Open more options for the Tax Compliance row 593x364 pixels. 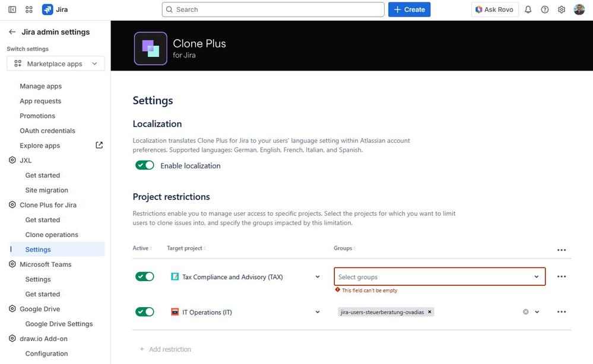[561, 276]
